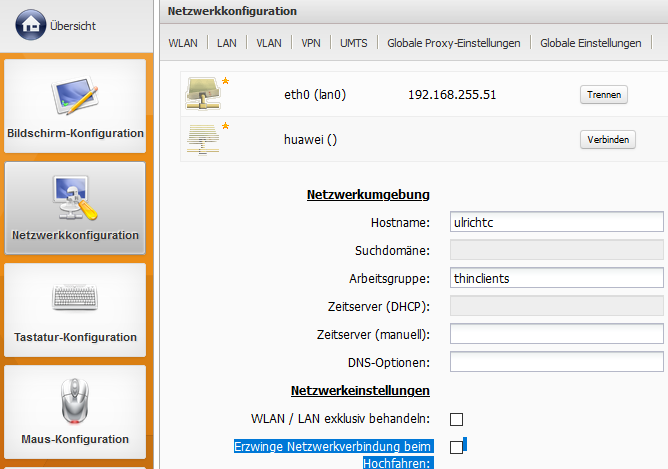Select the Netzwerkkonfiguration sidebar icon
This screenshot has height=469, width=668.
point(75,198)
